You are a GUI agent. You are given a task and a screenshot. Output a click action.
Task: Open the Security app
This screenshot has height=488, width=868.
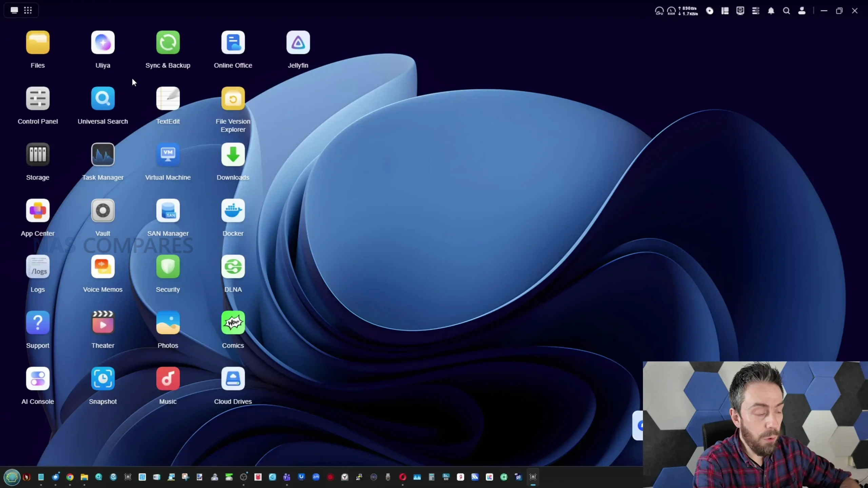pos(168,267)
